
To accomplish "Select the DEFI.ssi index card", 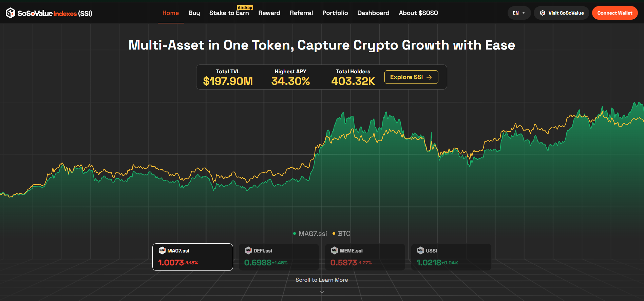I will [279, 257].
